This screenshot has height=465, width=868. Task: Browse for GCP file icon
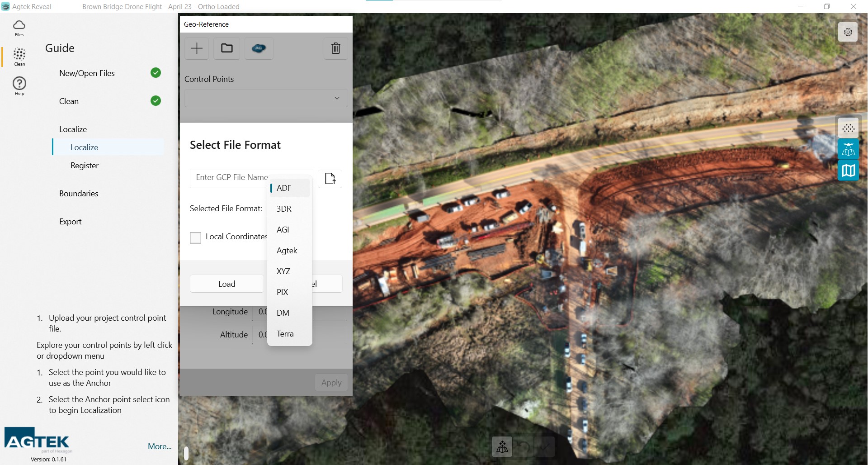pyautogui.click(x=330, y=179)
